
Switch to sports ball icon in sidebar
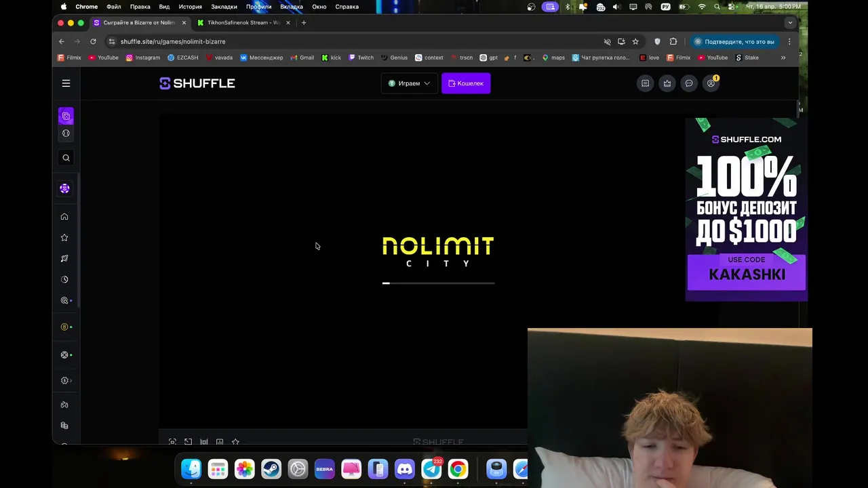point(66,134)
